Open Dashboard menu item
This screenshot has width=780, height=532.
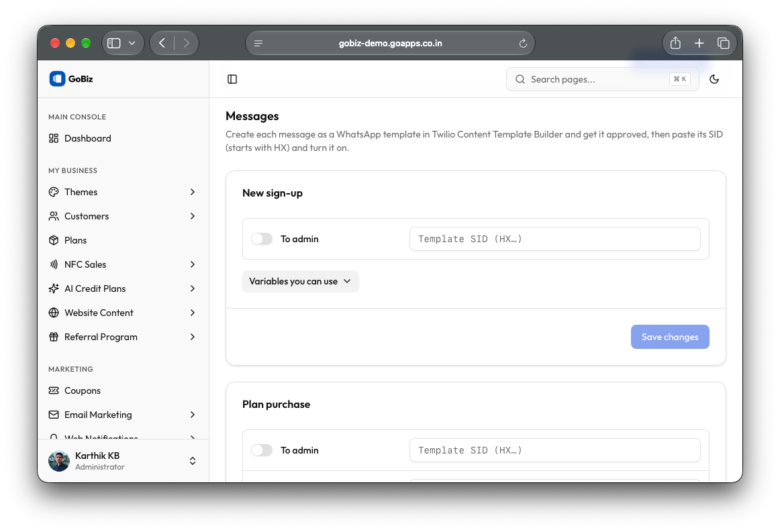[122, 138]
